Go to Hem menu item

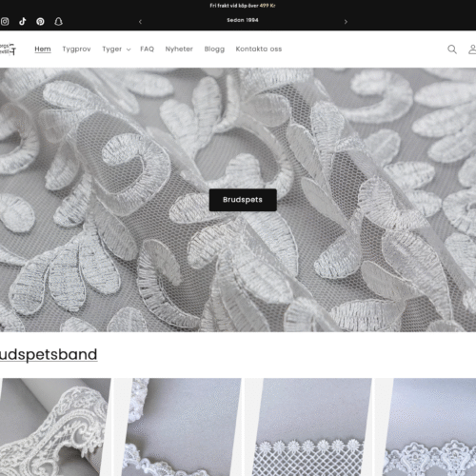point(43,50)
